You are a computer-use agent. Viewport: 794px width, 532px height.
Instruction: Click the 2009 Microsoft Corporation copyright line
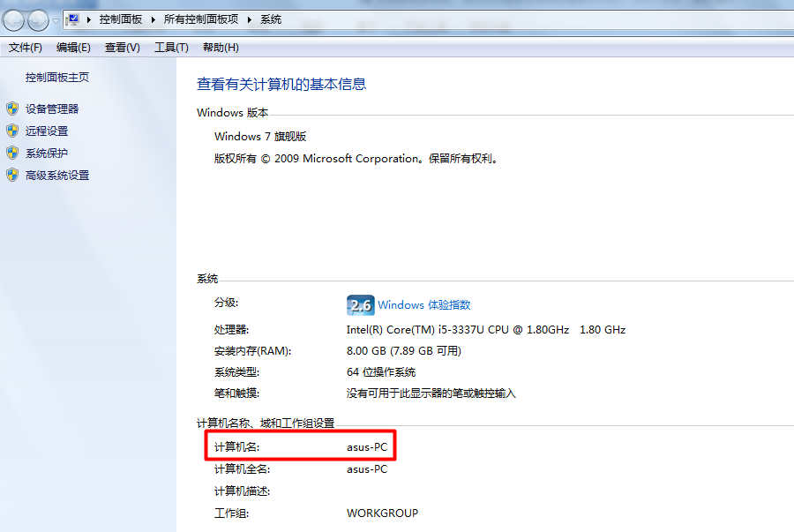[356, 159]
